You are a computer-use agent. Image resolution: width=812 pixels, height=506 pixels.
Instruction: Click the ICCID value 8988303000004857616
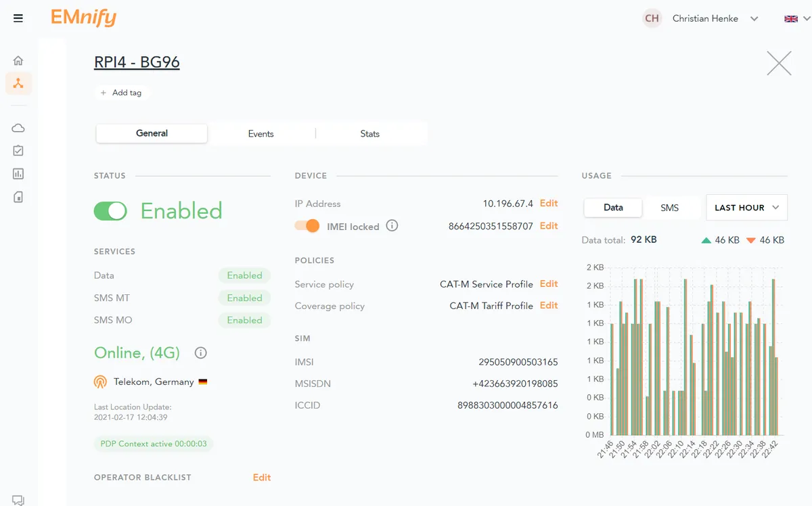[x=507, y=405]
